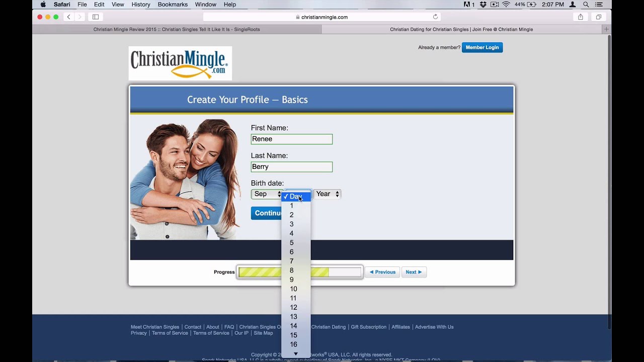Open Meet Christian Singles footer link
The height and width of the screenshot is (362, 644).
pos(155,327)
